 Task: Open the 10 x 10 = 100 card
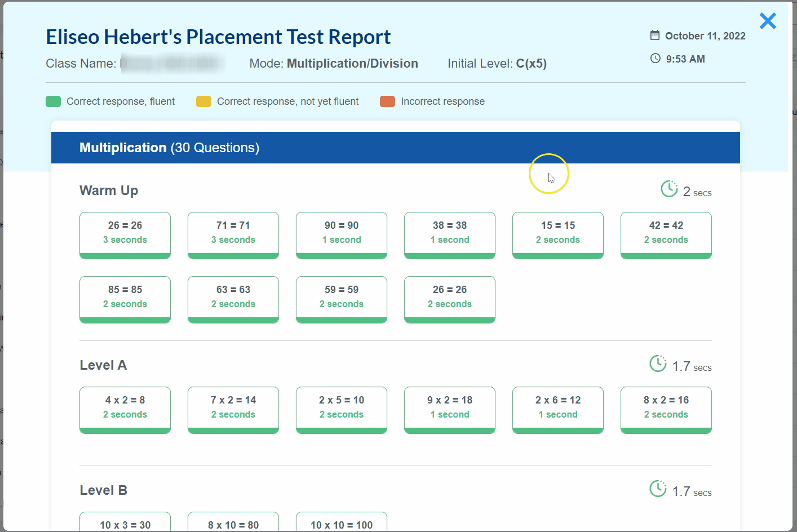click(x=342, y=522)
